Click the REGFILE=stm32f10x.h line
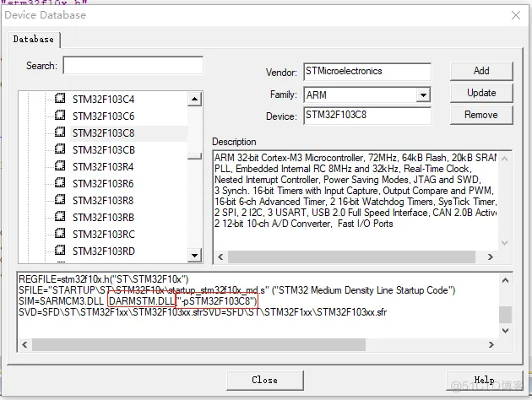This screenshot has height=400, width=532. coord(104,279)
